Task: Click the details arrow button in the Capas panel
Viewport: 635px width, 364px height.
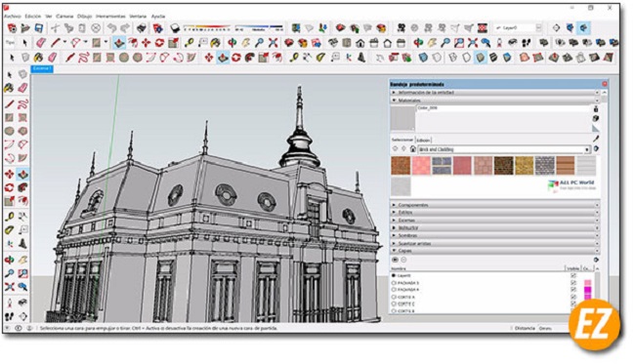Action: [596, 260]
